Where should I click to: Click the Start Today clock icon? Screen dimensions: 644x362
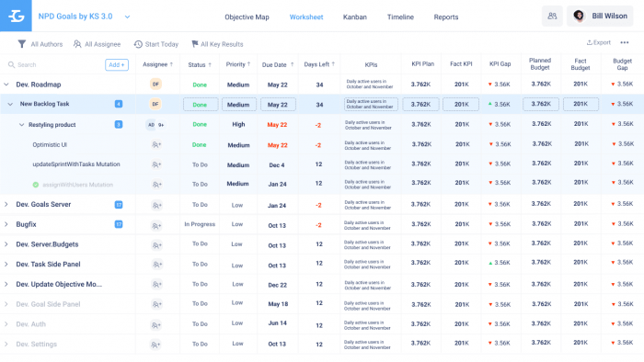click(138, 44)
